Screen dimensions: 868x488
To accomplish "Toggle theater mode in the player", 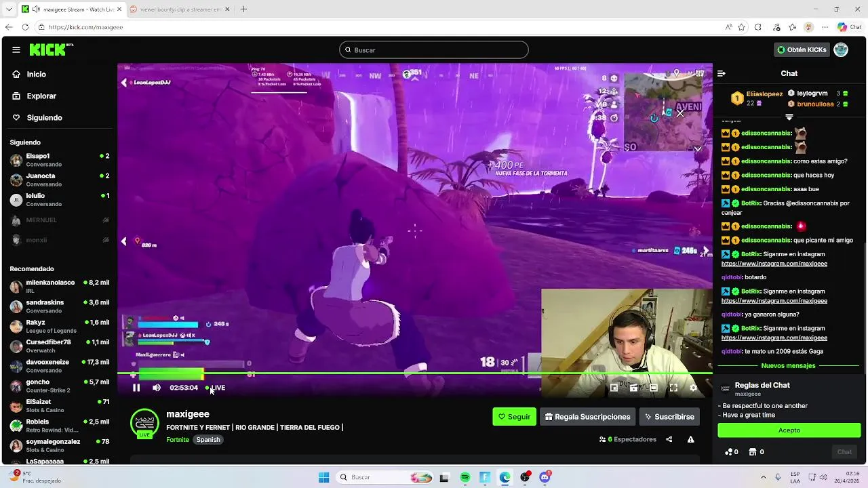I will pos(653,388).
